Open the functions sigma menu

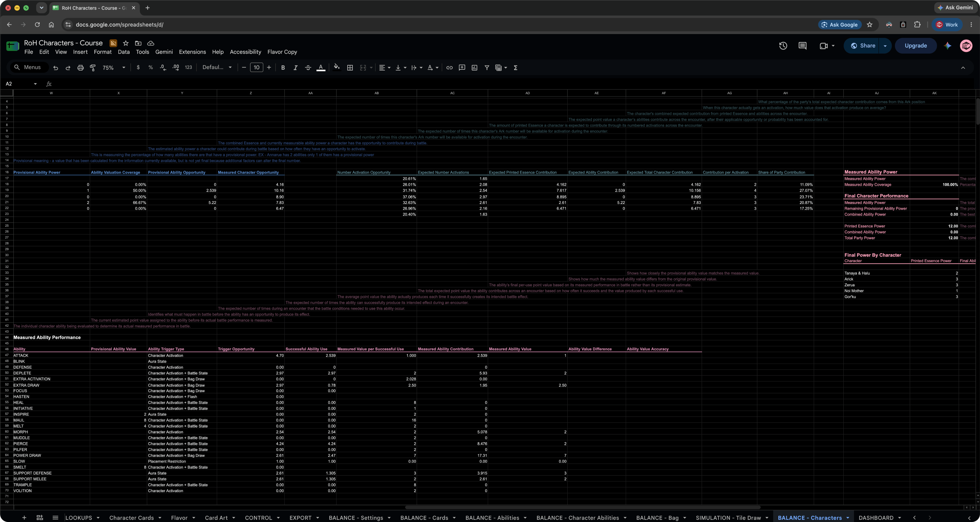(x=516, y=68)
